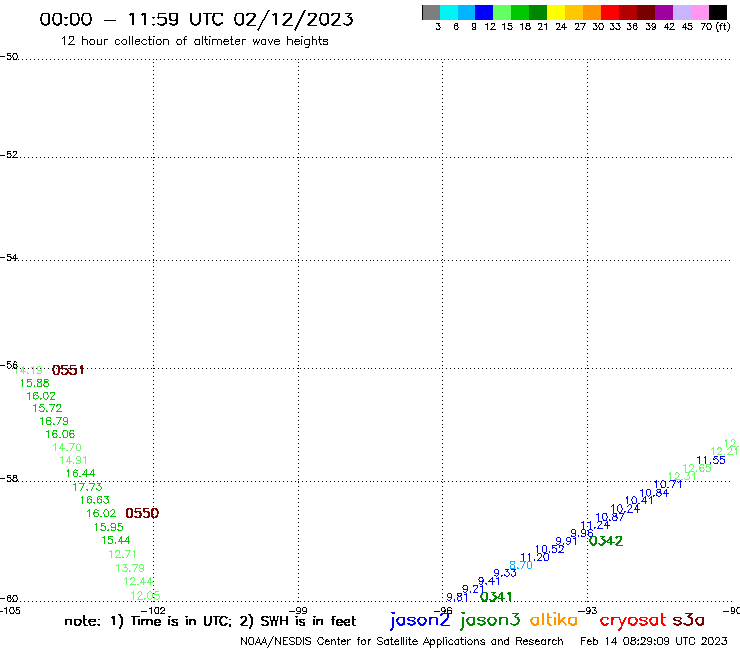Click the light blue value 8.70
740x650 pixels.
[x=521, y=565]
